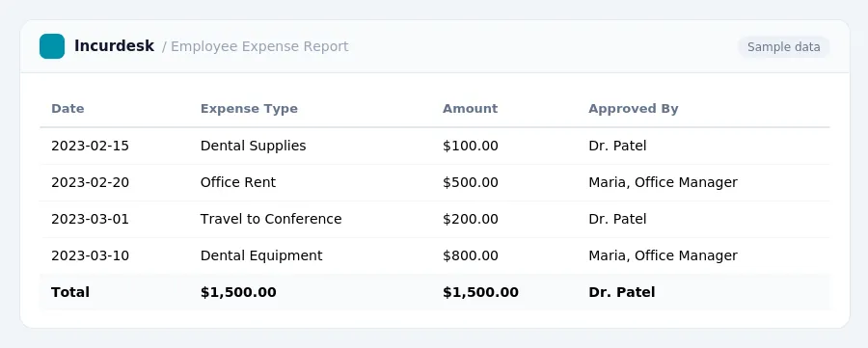Select the Dental Equipment expense cell

coord(261,255)
